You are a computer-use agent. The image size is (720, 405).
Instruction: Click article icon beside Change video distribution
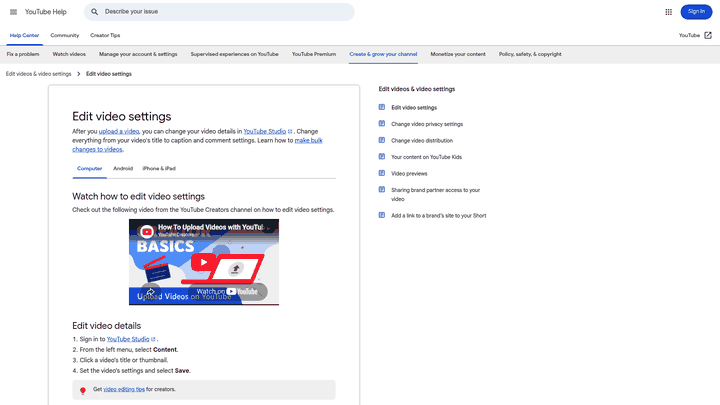[x=382, y=140]
